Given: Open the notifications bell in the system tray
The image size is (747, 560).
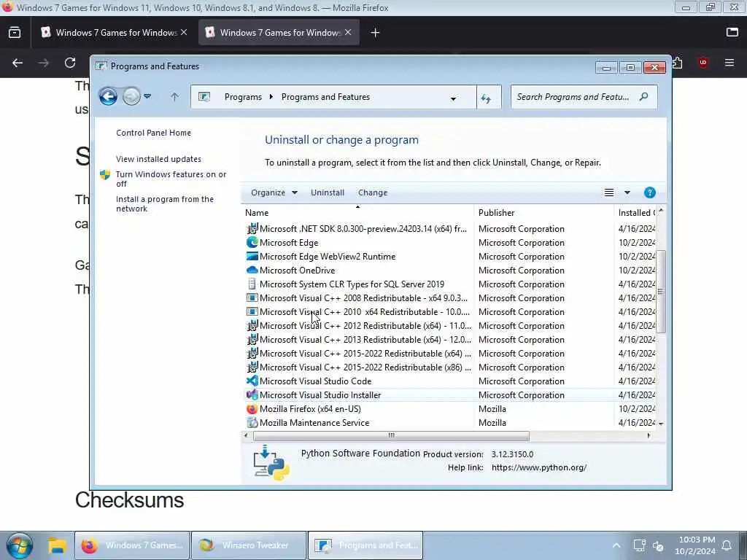Looking at the screenshot, I should tap(727, 545).
